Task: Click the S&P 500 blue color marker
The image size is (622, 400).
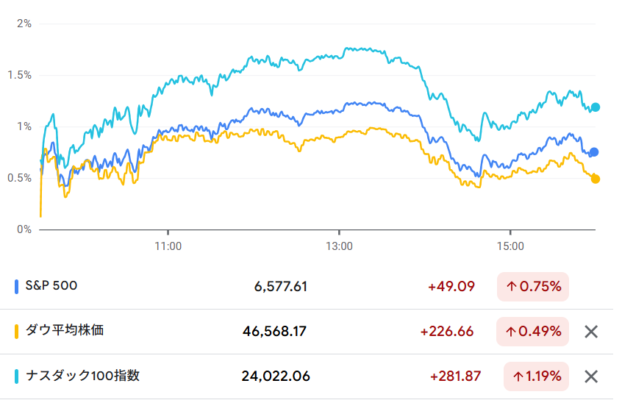Action: click(17, 286)
